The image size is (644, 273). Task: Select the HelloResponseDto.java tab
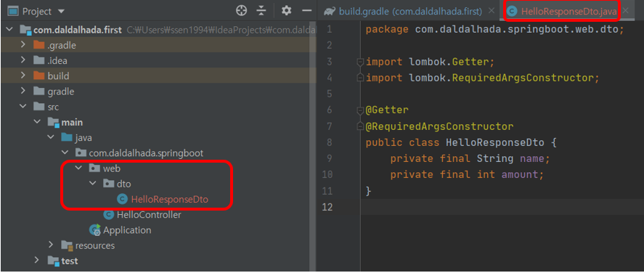click(x=568, y=12)
